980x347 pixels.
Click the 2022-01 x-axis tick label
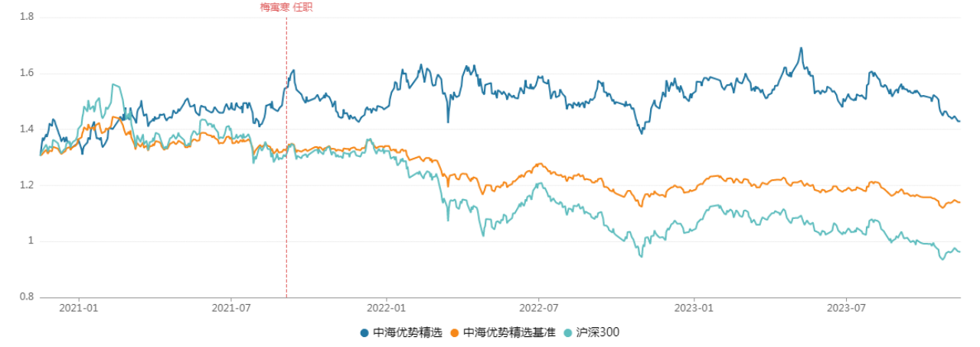tap(386, 308)
